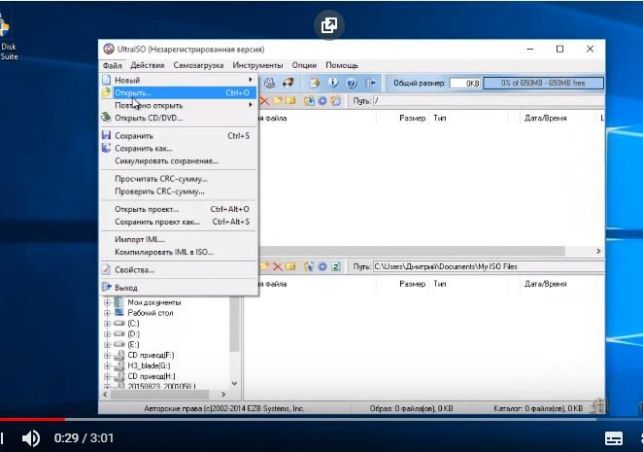Choose Выход to exit UltraISO
643x452 pixels.
pos(179,288)
